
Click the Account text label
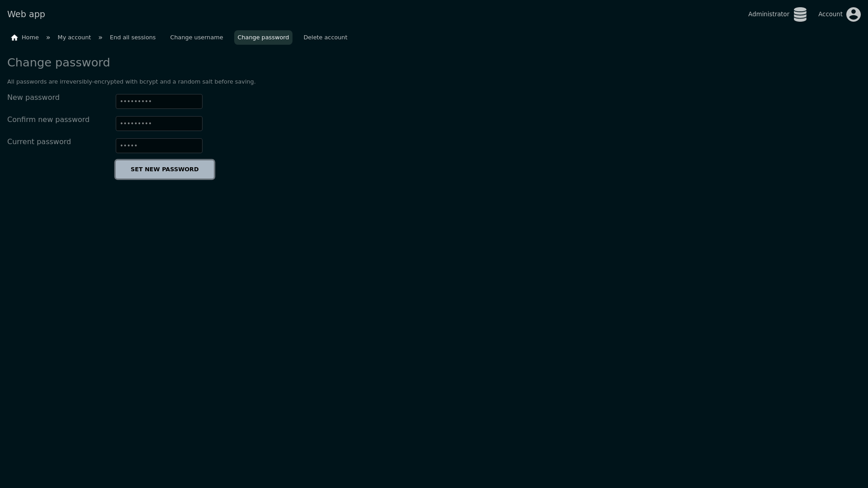830,14
